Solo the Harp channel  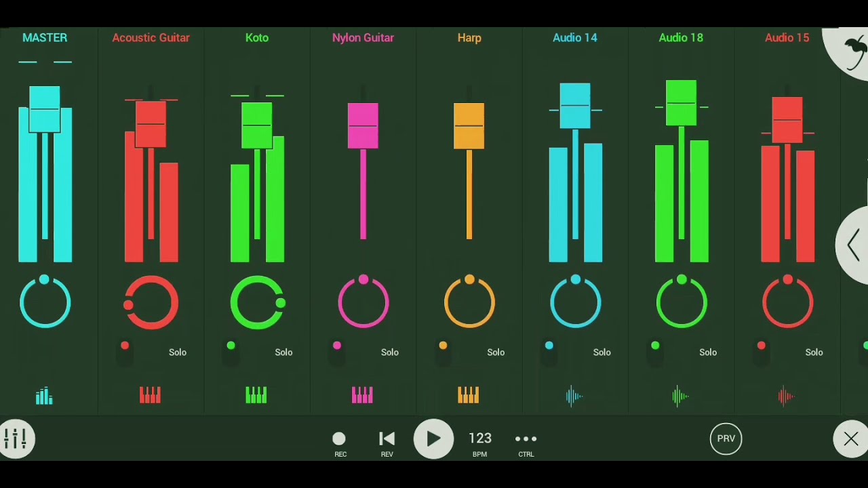[496, 352]
